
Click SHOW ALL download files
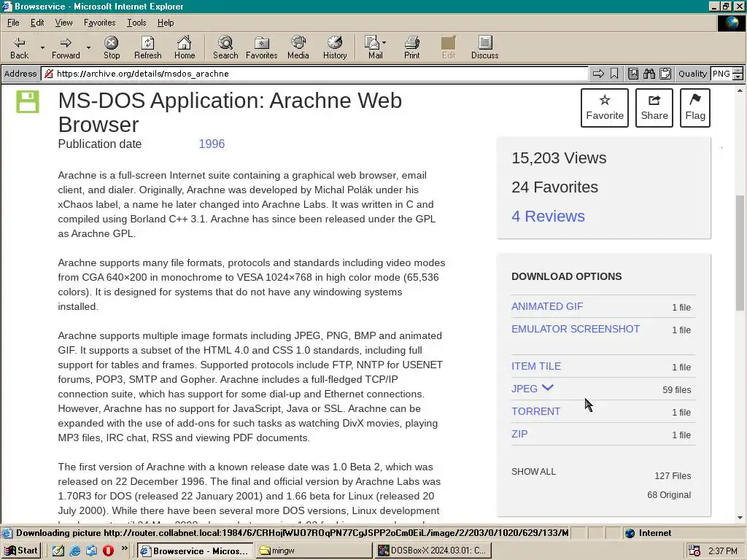(x=533, y=472)
